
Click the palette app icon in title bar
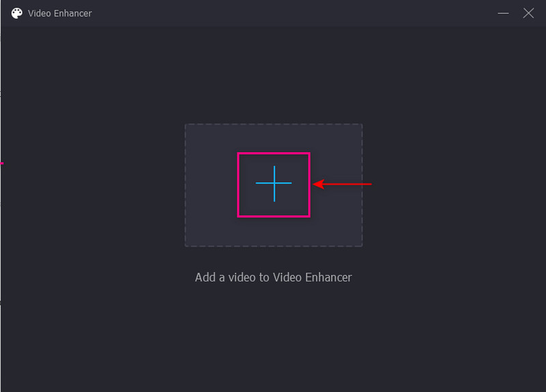click(16, 13)
